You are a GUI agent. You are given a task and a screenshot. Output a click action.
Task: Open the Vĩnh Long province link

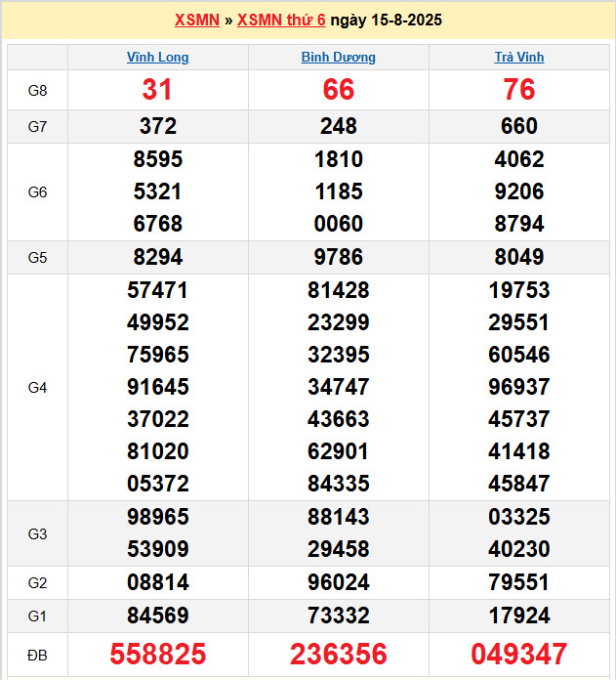click(158, 58)
